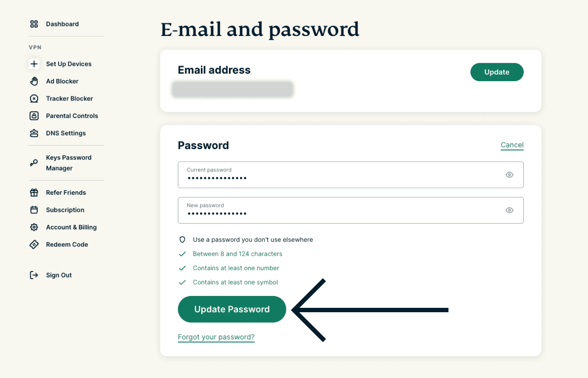The height and width of the screenshot is (378, 588).
Task: Open Account & Billing in sidebar
Action: click(71, 227)
